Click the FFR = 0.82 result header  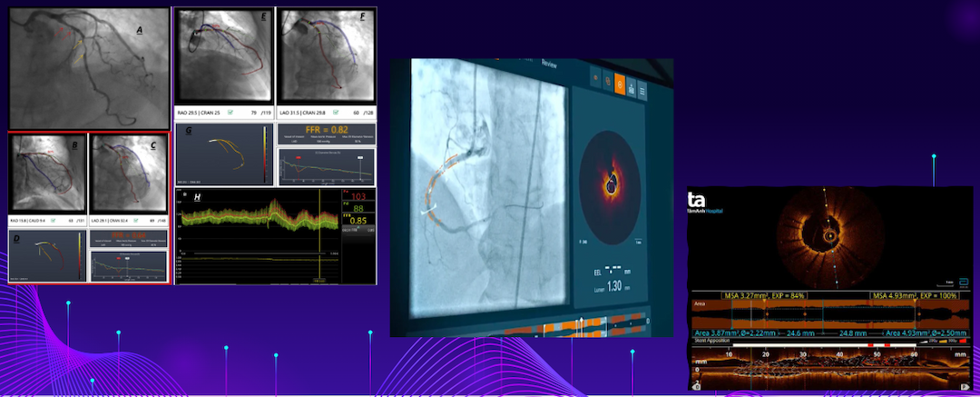click(326, 130)
